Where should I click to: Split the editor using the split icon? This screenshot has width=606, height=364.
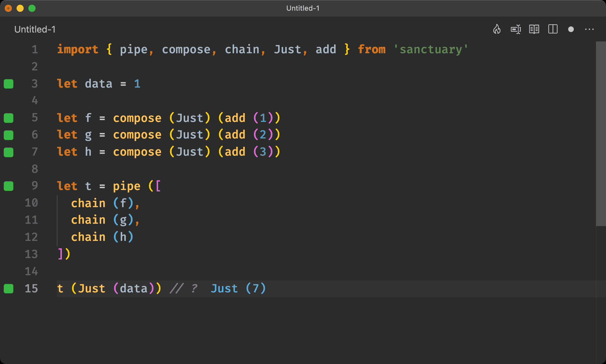(x=553, y=29)
